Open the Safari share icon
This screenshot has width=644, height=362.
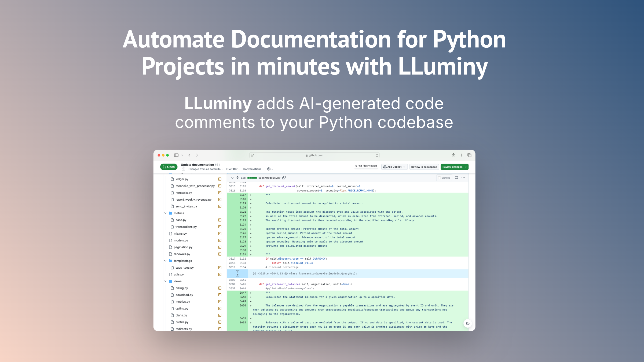[x=453, y=155]
